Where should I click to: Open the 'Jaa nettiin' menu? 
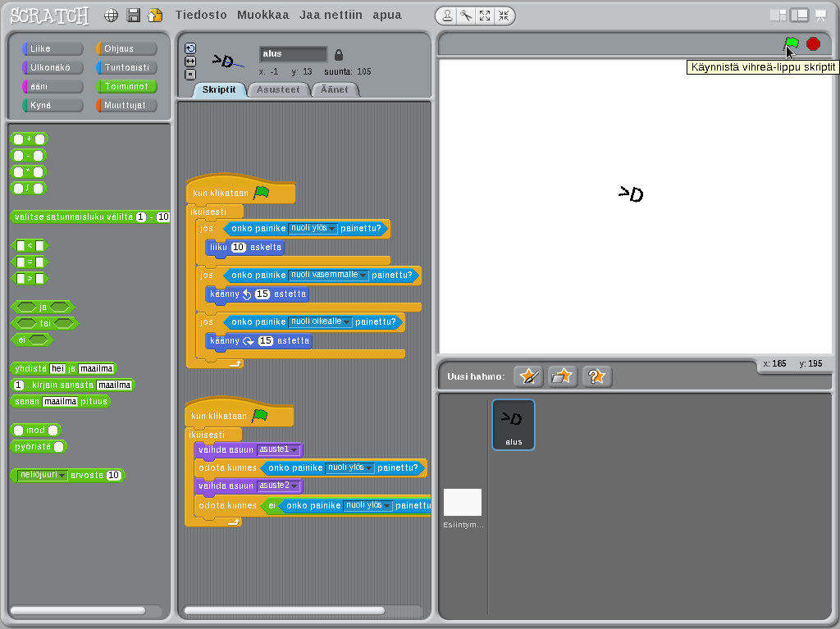331,15
